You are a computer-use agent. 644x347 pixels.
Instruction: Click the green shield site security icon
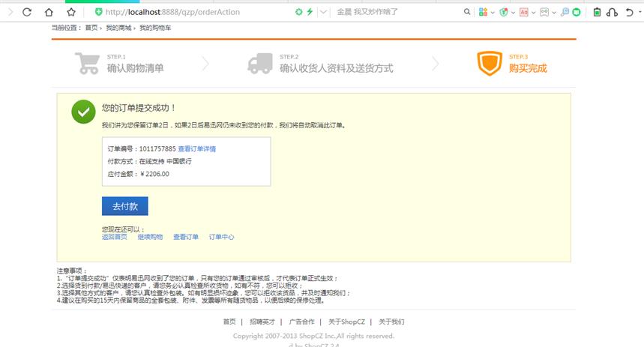98,12
